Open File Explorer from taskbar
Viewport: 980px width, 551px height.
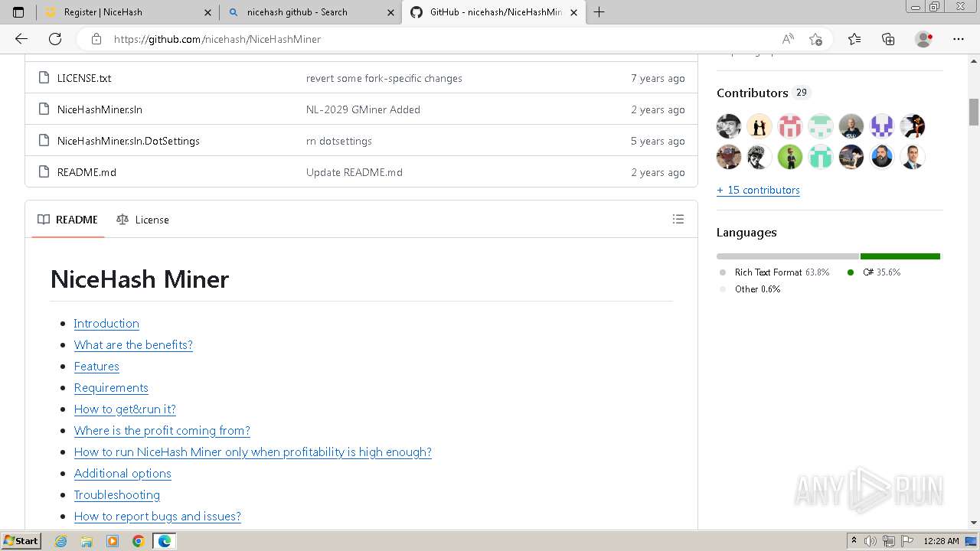tap(87, 541)
